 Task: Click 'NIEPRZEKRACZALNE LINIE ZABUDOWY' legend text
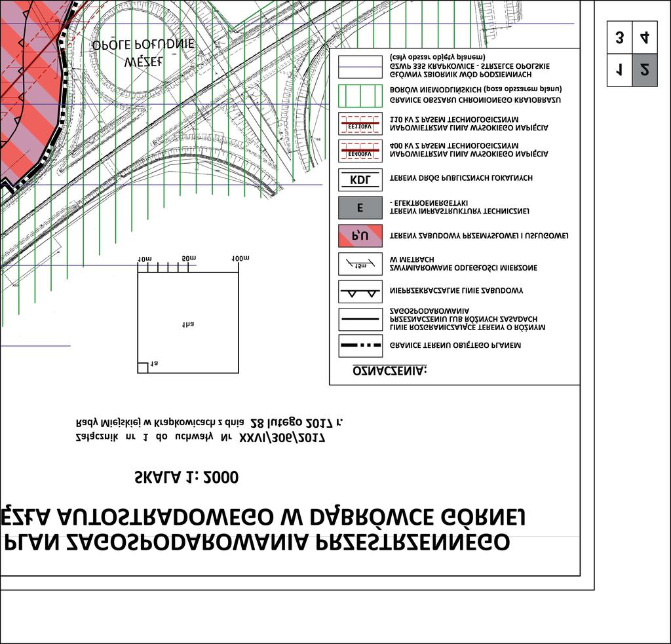456,290
